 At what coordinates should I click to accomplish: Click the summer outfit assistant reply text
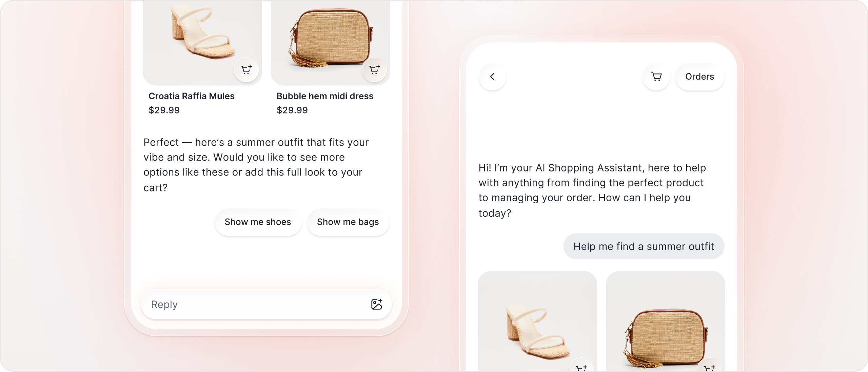(x=256, y=165)
